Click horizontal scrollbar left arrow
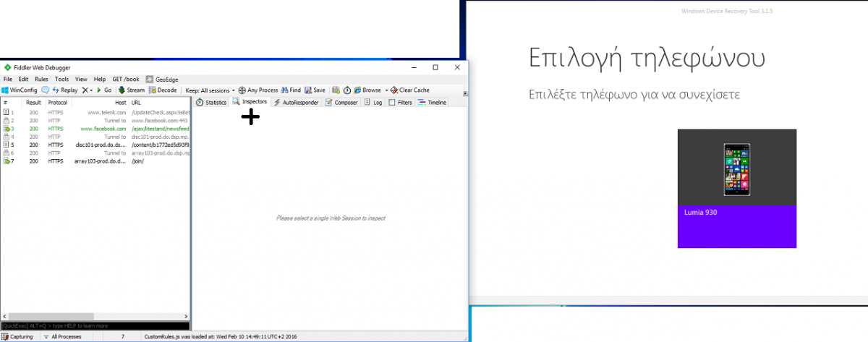 coord(5,316)
